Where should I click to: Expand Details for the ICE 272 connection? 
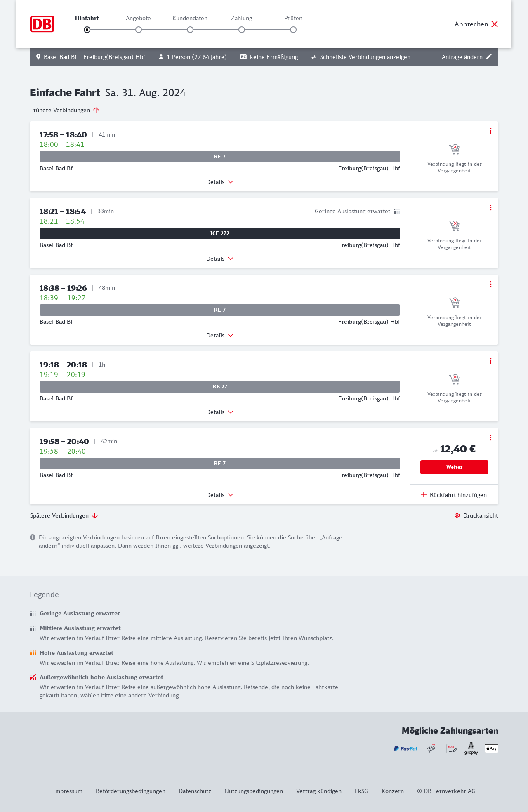[x=220, y=259]
